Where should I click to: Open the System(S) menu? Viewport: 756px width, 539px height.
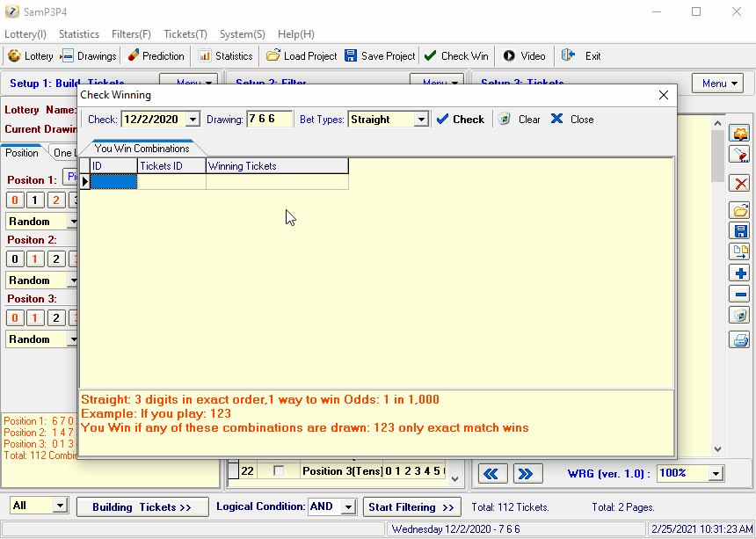[243, 34]
